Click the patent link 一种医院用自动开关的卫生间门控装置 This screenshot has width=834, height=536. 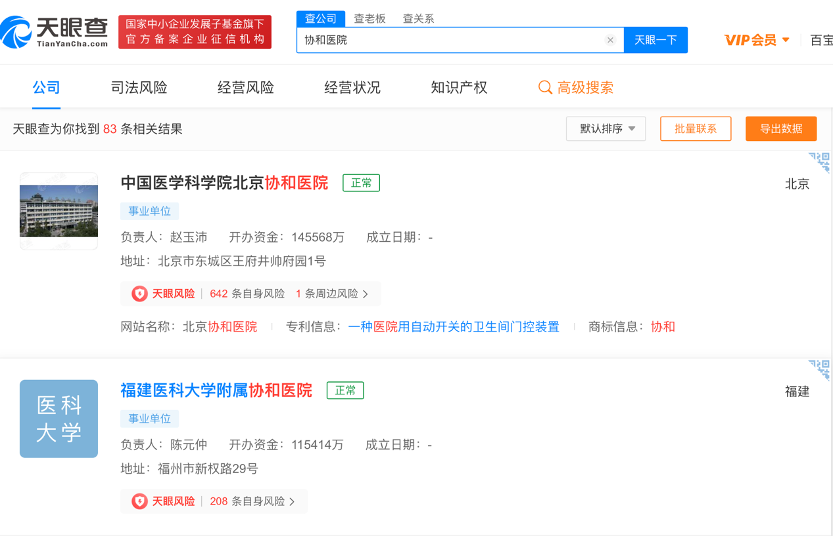[454, 326]
